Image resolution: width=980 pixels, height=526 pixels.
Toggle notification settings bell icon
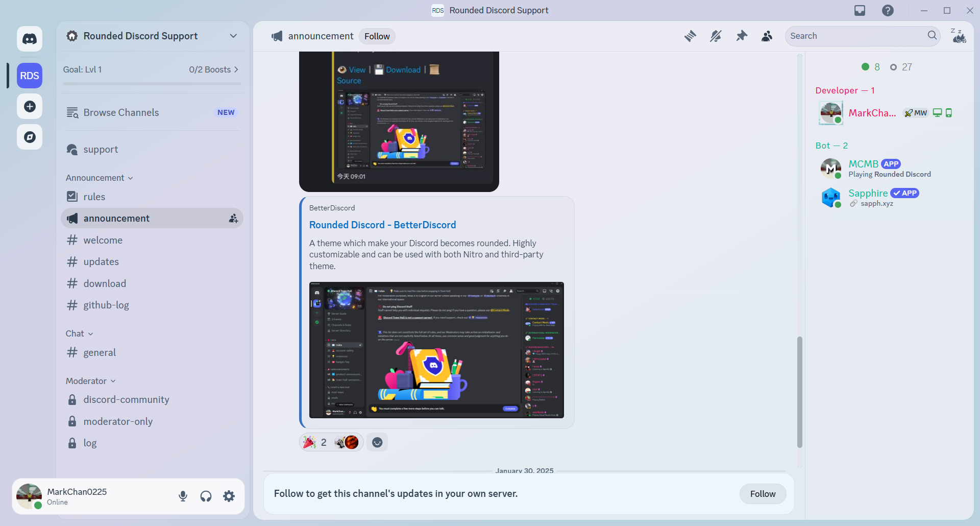[x=716, y=36]
